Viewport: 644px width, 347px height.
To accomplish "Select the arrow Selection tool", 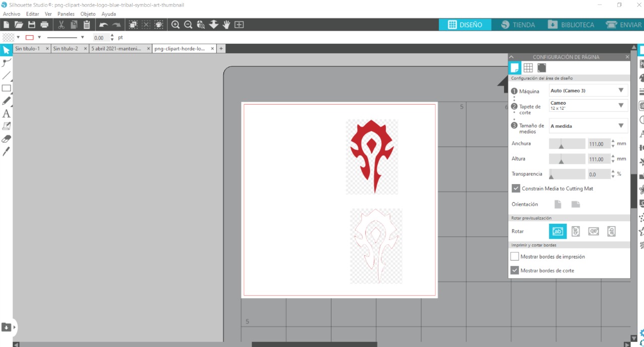I will tap(6, 50).
